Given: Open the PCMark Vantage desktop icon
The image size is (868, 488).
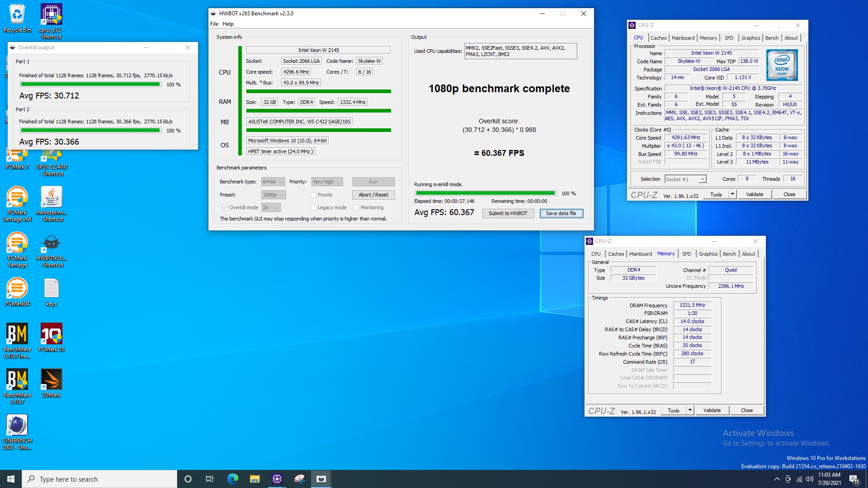Looking at the screenshot, I should [17, 249].
